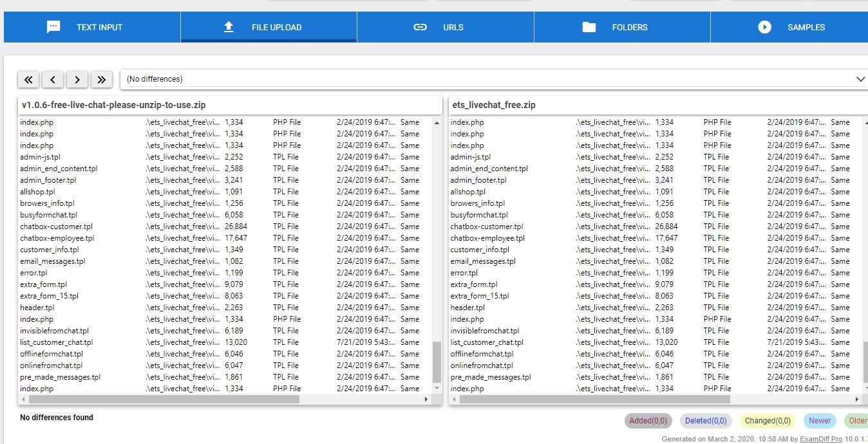Jump to last difference with double-right arrow
Image resolution: width=868 pixels, height=444 pixels.
[x=102, y=80]
